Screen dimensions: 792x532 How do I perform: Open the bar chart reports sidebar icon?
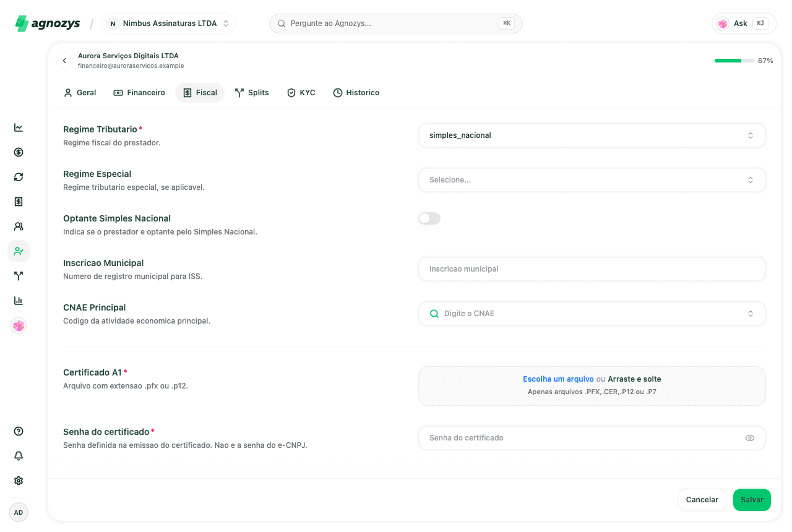[19, 301]
